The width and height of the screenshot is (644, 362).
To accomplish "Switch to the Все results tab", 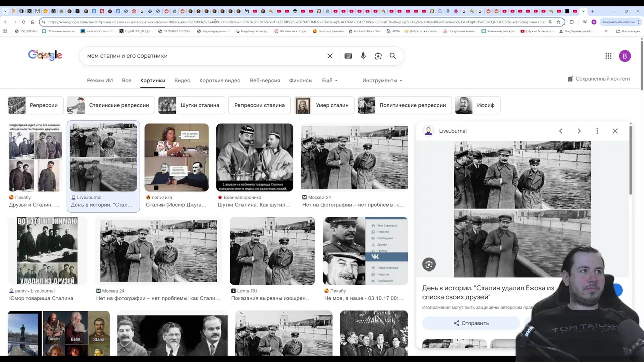I will click(126, 80).
